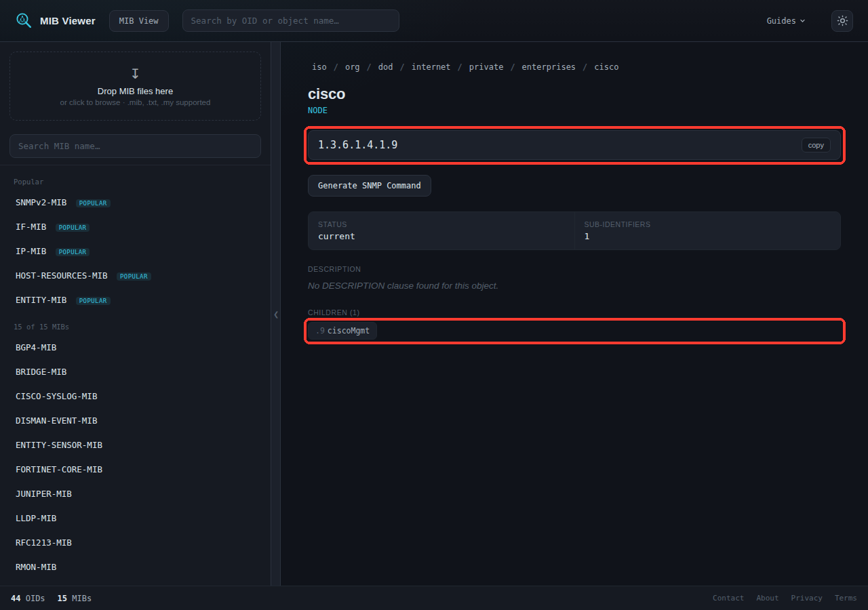Open the About footer link
Screen dimensions: 868x610
(768, 598)
